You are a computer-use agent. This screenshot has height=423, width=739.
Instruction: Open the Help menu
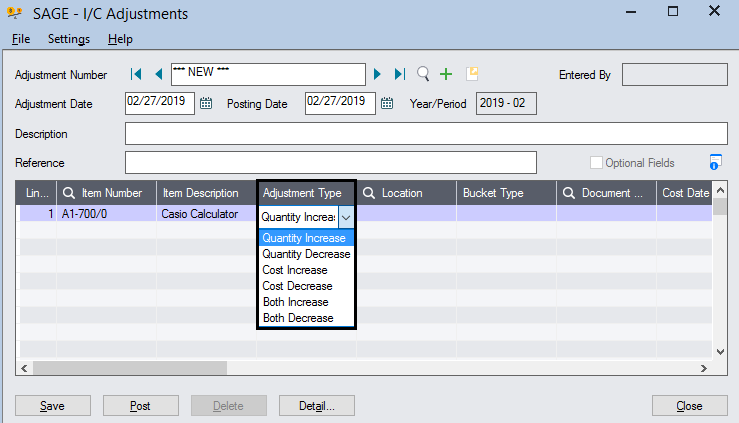[x=120, y=39]
